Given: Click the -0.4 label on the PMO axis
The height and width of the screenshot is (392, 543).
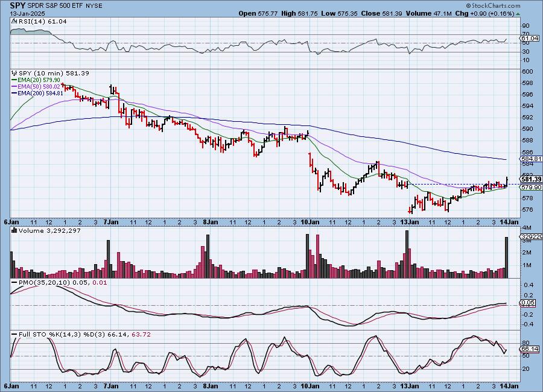Looking at the screenshot, I should pos(527,324).
